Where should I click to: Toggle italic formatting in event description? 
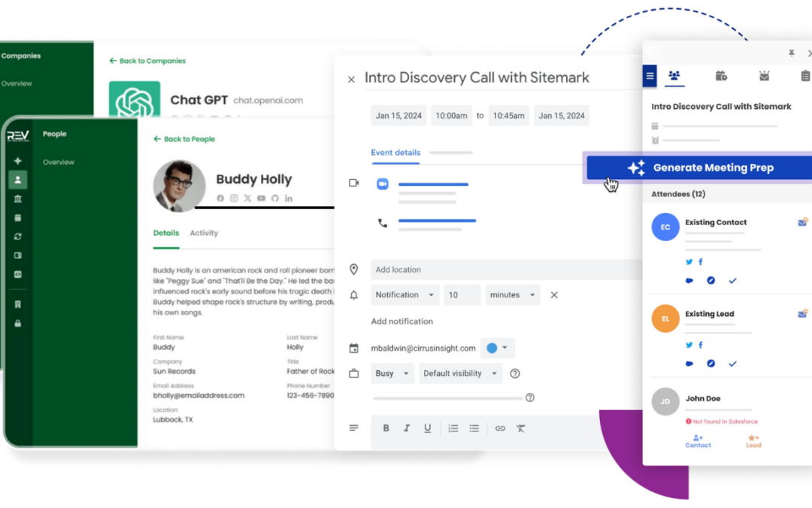pos(407,428)
